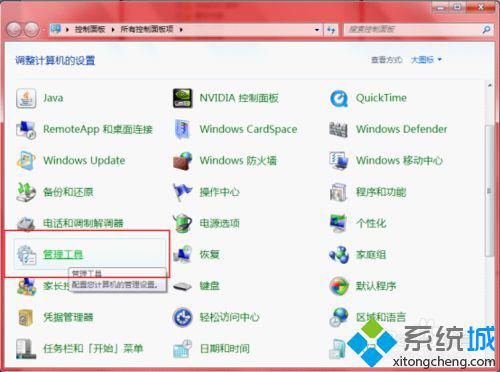Open the NVIDIA 控制面板 icon

coord(182,98)
